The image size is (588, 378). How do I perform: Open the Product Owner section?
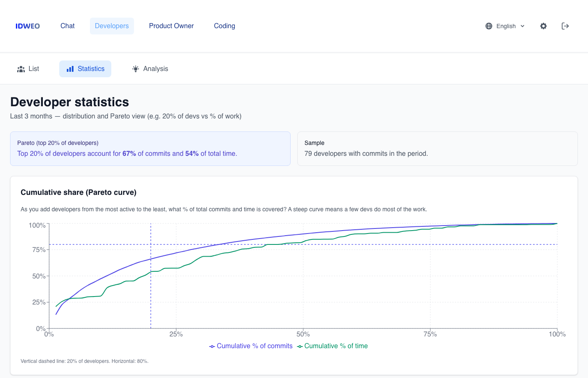pos(171,26)
